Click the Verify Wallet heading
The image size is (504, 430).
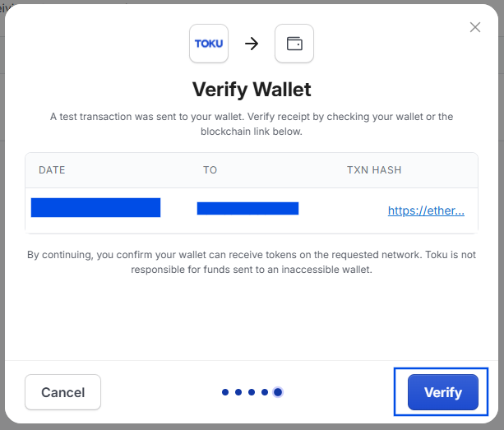[252, 90]
